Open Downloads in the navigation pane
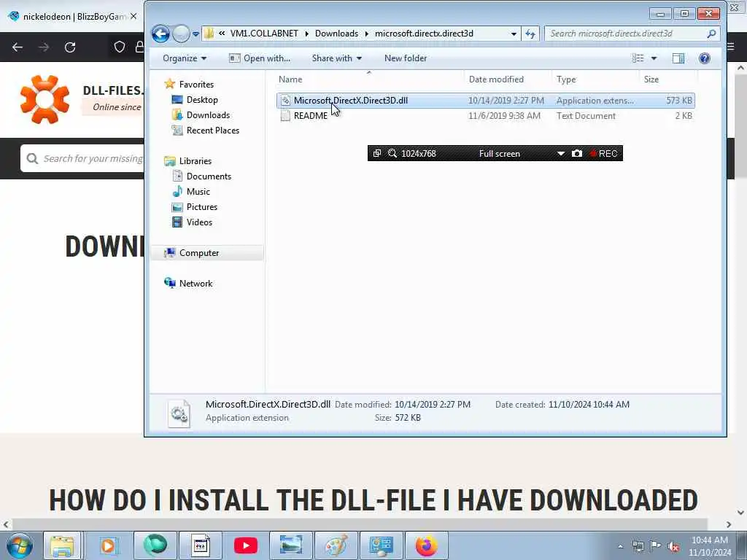747x560 pixels. (x=208, y=114)
